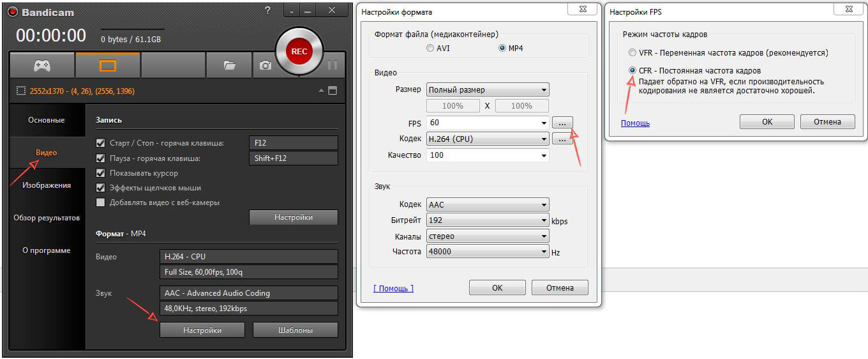Click AAC - Advanced Audio Coding field
Screen dimensions: 868x359
pos(248,293)
